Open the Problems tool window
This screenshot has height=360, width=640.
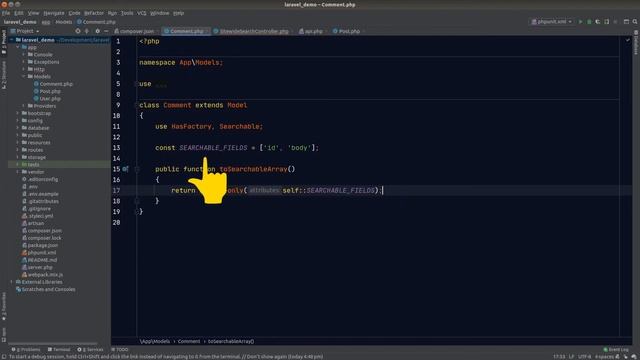tap(26, 349)
